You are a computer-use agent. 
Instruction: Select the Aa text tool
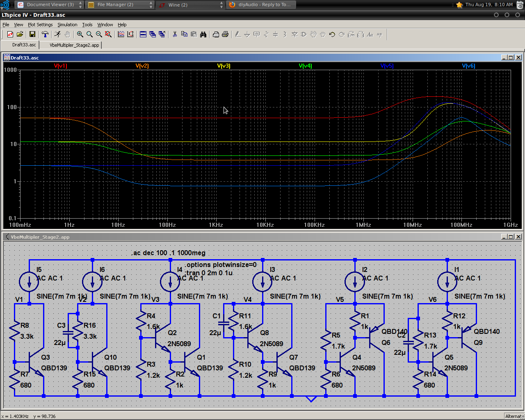pyautogui.click(x=370, y=34)
